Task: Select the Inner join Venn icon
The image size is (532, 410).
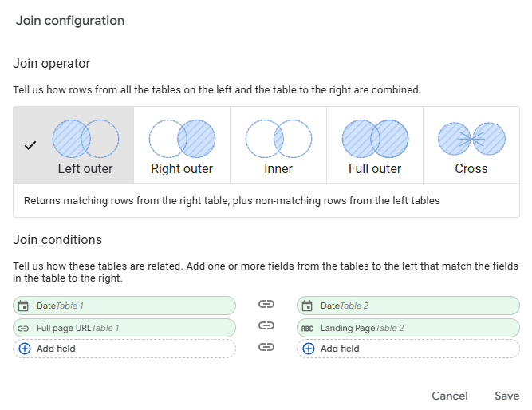Action: 278,139
